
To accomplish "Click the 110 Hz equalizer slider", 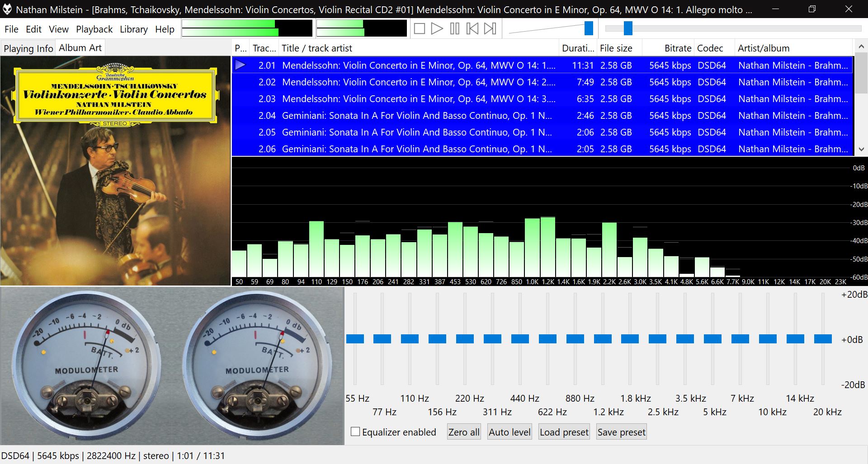I will tap(410, 339).
